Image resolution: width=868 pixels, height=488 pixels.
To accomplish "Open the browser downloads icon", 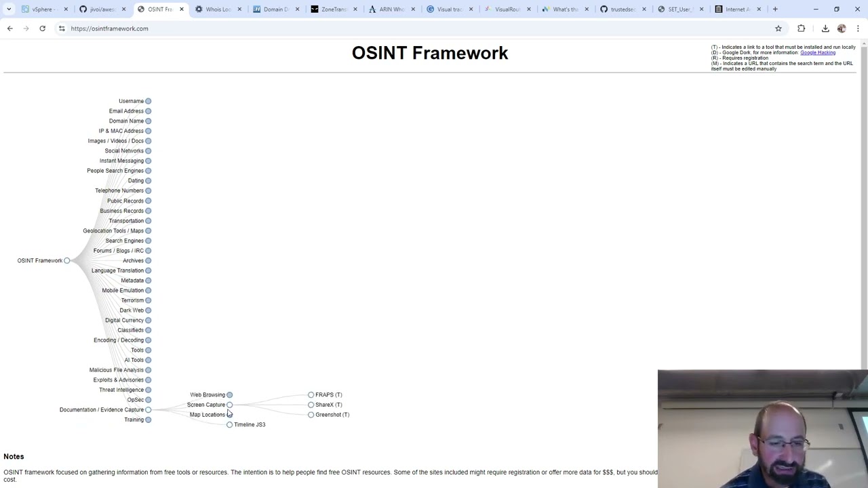I will click(825, 28).
